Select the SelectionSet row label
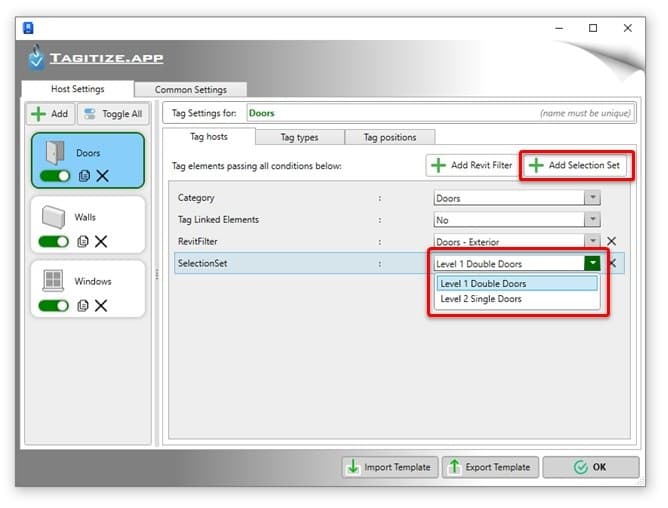The width and height of the screenshot is (668, 508). point(202,263)
